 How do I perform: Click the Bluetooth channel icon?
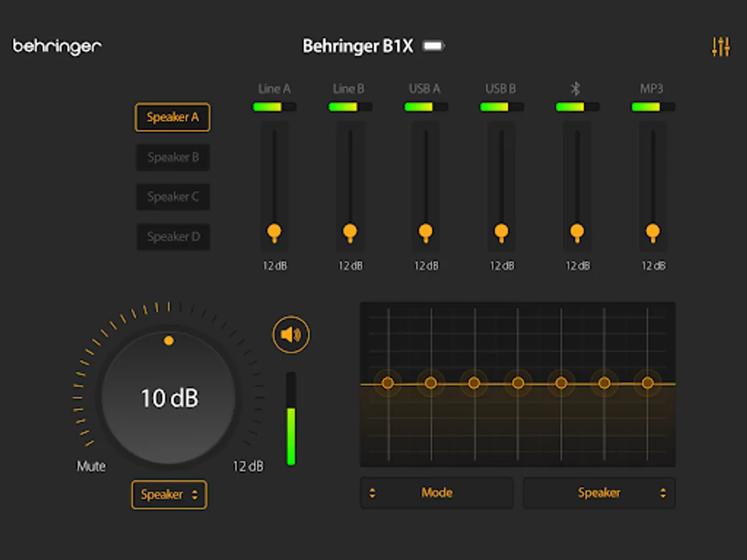[577, 88]
